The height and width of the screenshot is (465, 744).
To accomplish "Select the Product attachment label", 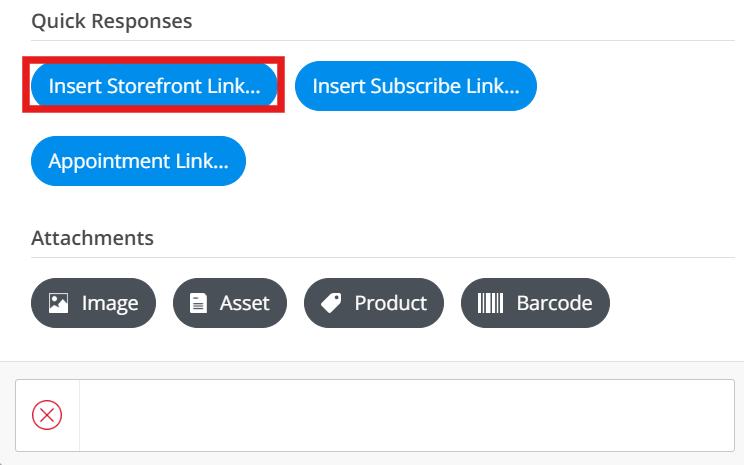I will pos(390,303).
